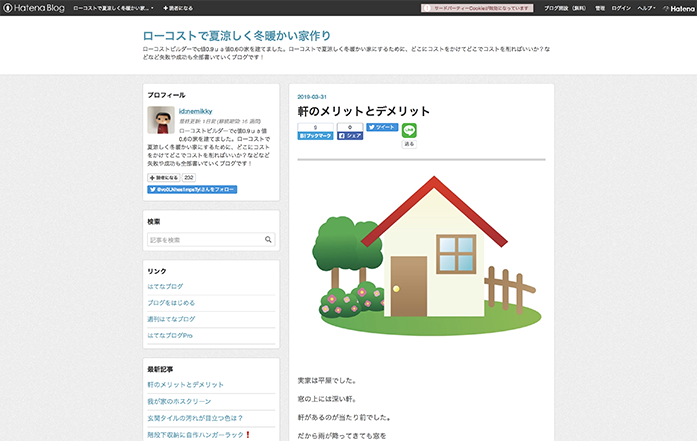Viewport: 697px width, 441px height.
Task: Click the house illustration image
Action: pos(426,256)
